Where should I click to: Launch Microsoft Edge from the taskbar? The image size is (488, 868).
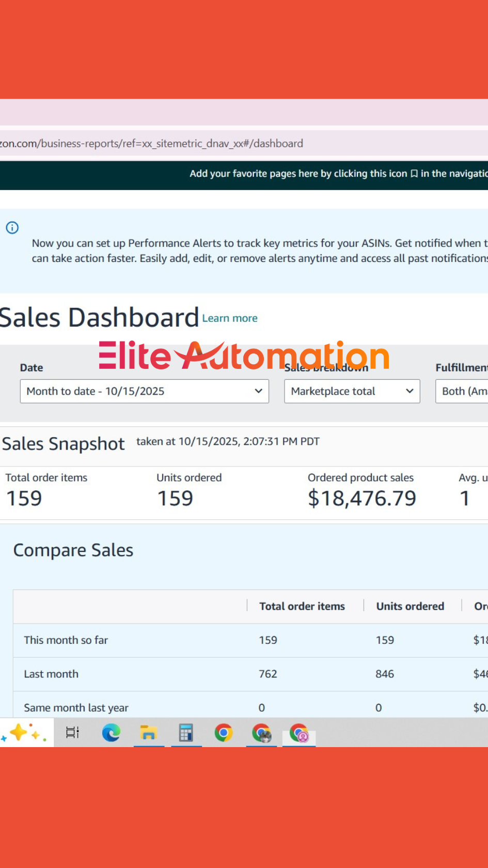(111, 733)
